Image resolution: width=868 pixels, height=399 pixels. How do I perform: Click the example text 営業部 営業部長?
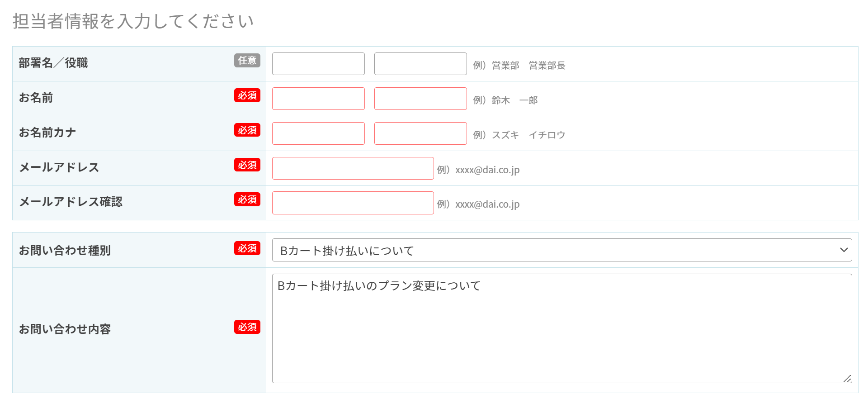tap(528, 66)
